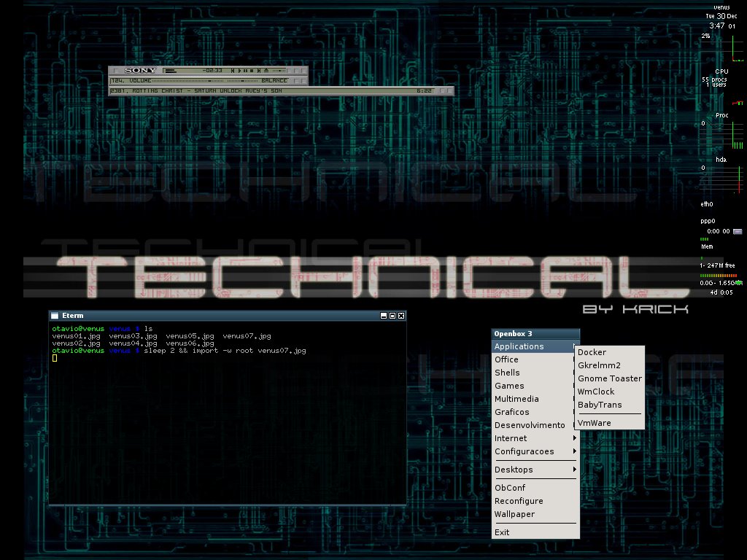
Task: Choose Reconfigure in the Openbox menu
Action: (x=535, y=501)
